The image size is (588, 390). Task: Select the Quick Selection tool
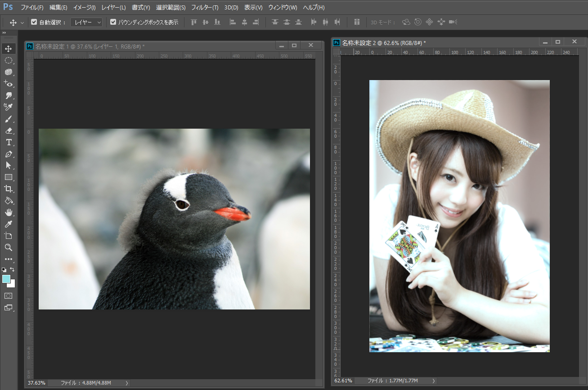9,72
